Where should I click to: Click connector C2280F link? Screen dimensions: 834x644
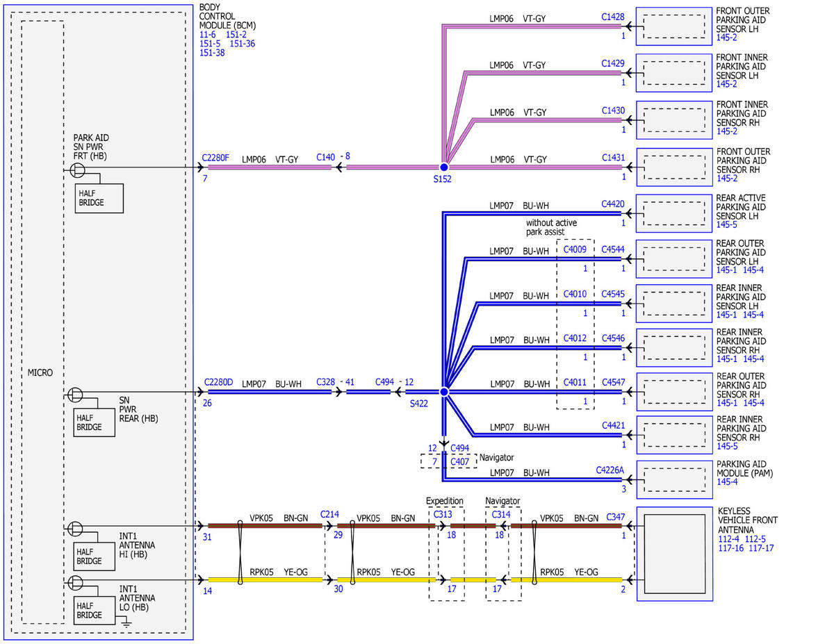pos(215,158)
